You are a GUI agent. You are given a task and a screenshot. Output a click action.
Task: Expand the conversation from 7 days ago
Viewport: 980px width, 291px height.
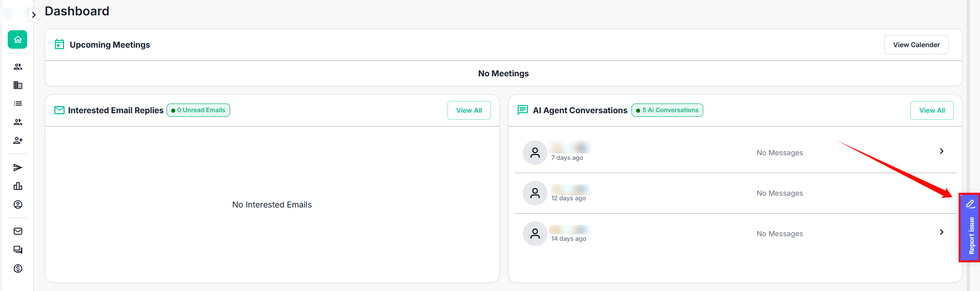(x=941, y=151)
